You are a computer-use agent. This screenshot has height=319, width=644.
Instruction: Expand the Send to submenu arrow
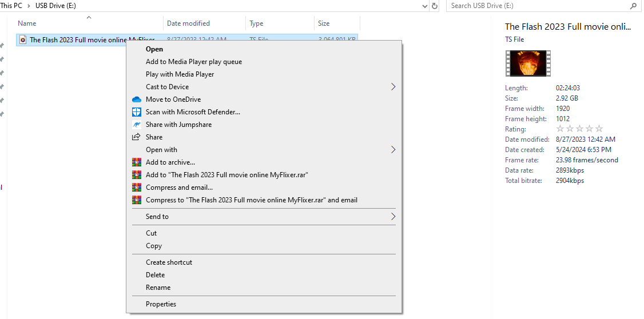[x=393, y=216]
